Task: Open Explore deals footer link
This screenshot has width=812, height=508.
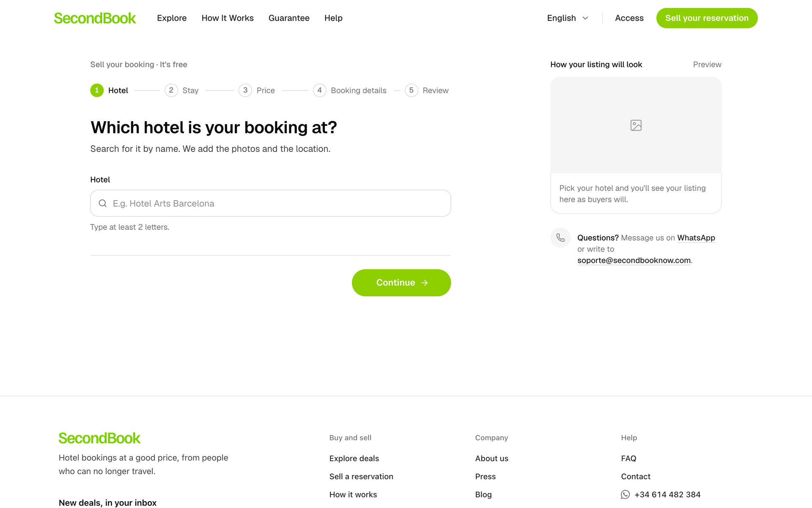Action: pyautogui.click(x=354, y=458)
